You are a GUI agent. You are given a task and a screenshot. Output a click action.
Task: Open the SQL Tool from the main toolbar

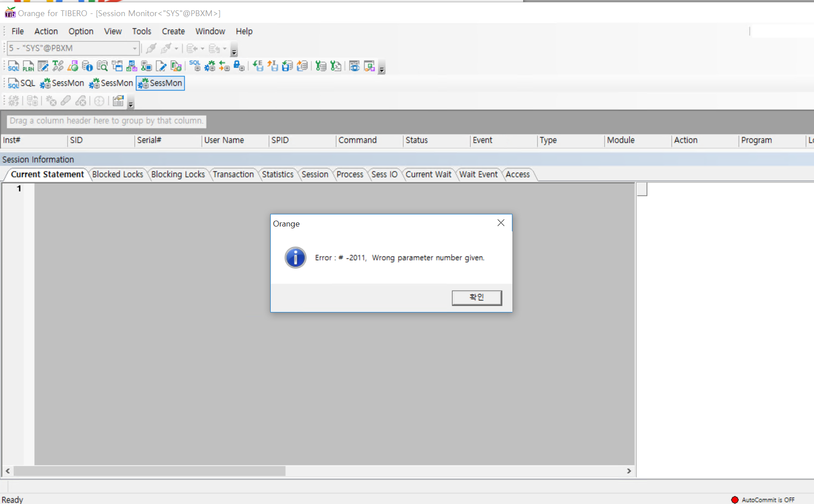pyautogui.click(x=13, y=66)
